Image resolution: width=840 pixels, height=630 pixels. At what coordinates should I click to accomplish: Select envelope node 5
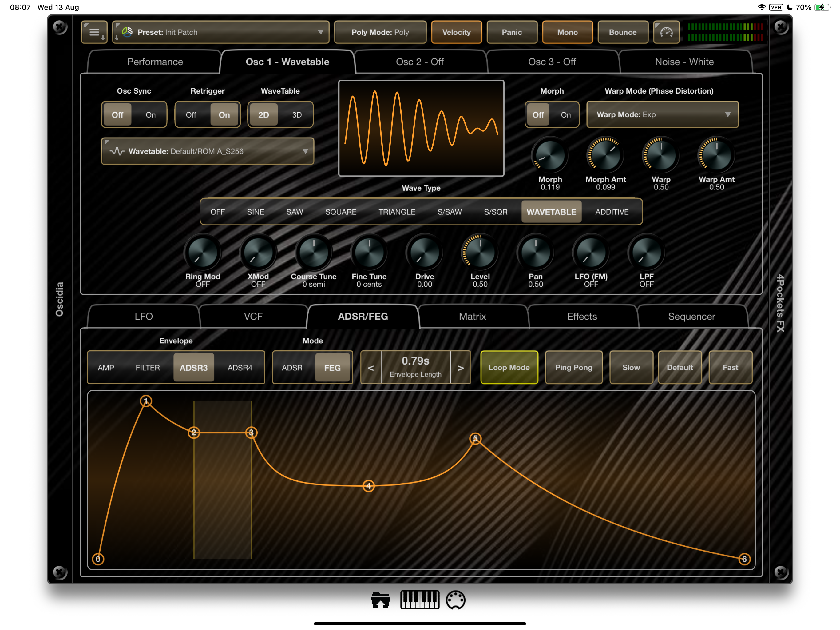point(475,438)
